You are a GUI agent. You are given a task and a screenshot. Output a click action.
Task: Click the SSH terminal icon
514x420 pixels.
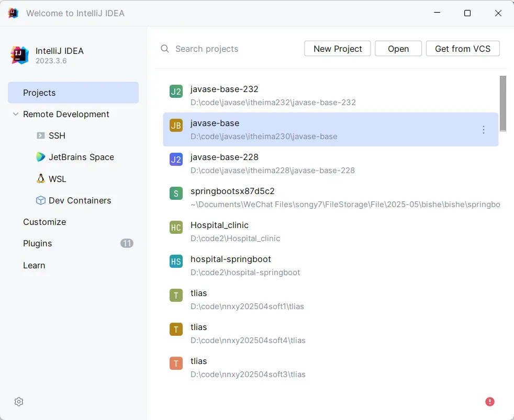[x=40, y=135]
